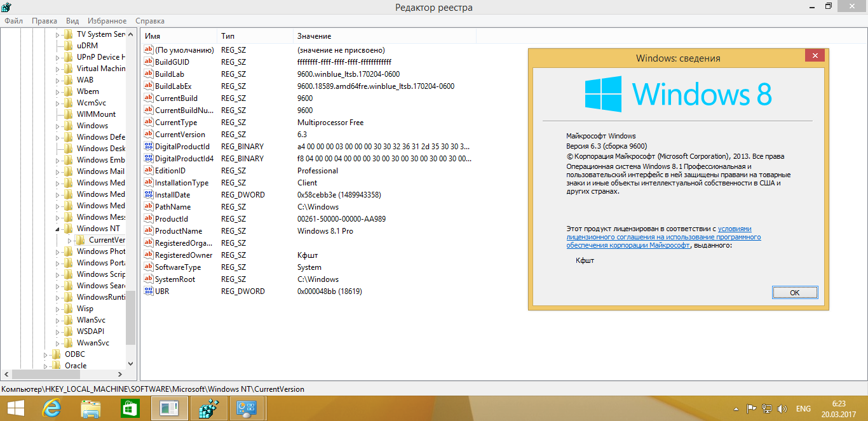Open the Правка menu
This screenshot has height=421, width=868.
44,21
